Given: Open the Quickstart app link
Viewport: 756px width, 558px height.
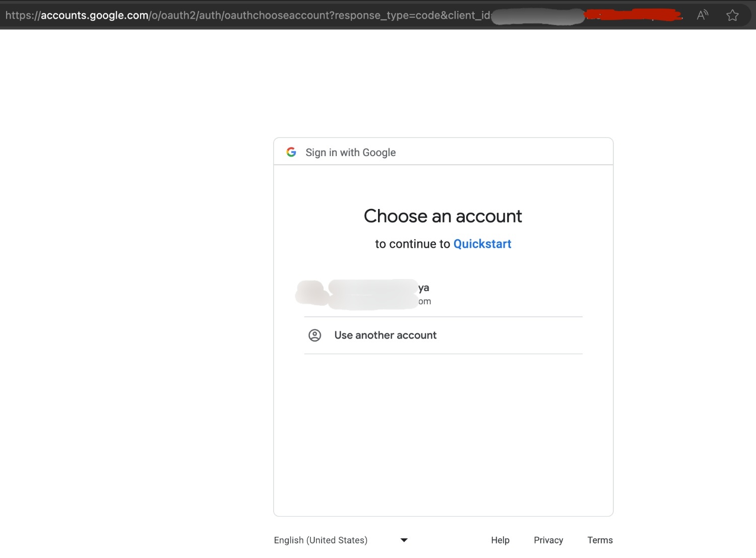Looking at the screenshot, I should click(x=482, y=244).
